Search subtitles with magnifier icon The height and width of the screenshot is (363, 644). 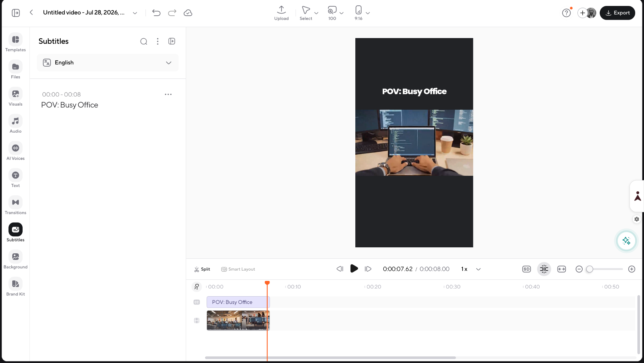[144, 41]
